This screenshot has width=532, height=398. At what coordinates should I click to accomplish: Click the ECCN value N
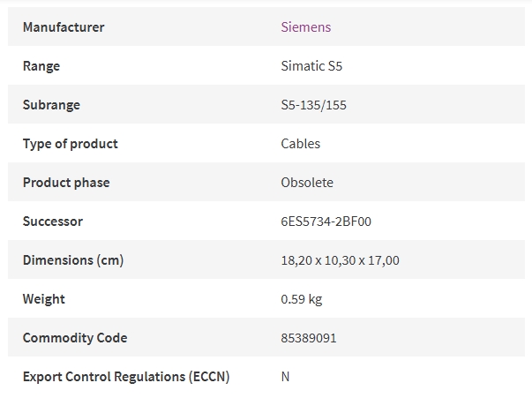(285, 377)
